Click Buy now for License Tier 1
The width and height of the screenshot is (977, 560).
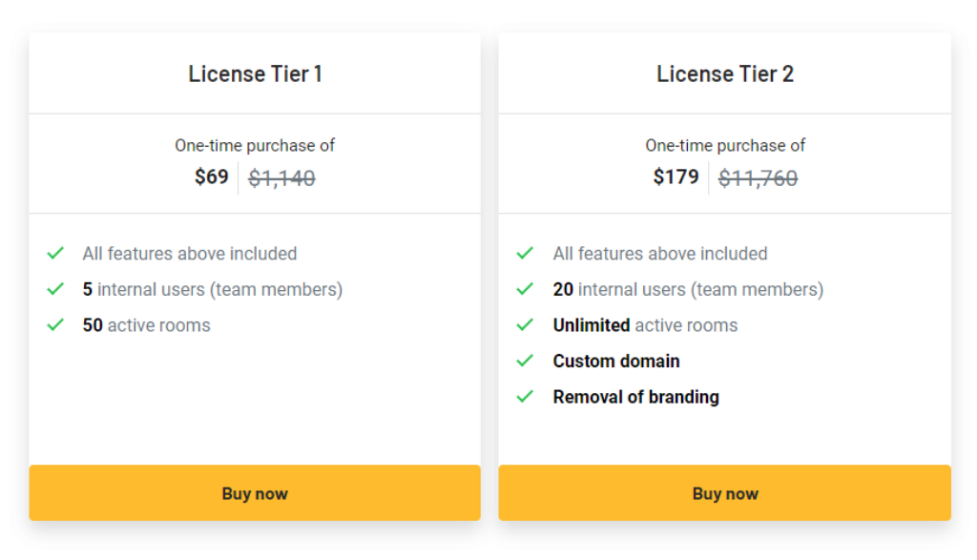click(254, 492)
